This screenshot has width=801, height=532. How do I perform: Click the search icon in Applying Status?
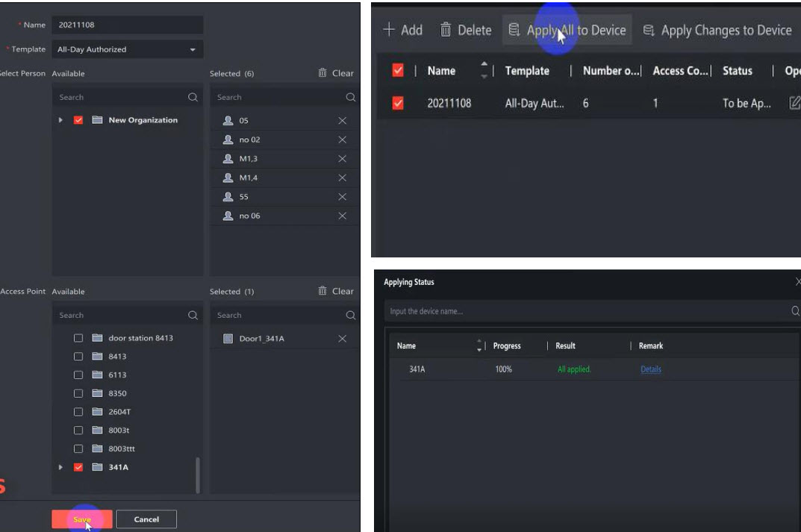(795, 311)
